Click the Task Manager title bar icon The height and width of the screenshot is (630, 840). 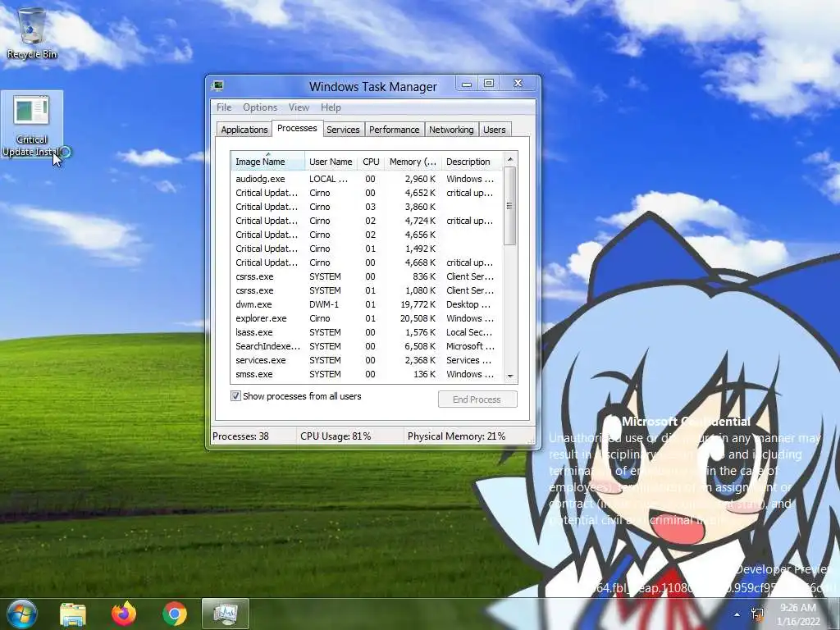coord(217,85)
